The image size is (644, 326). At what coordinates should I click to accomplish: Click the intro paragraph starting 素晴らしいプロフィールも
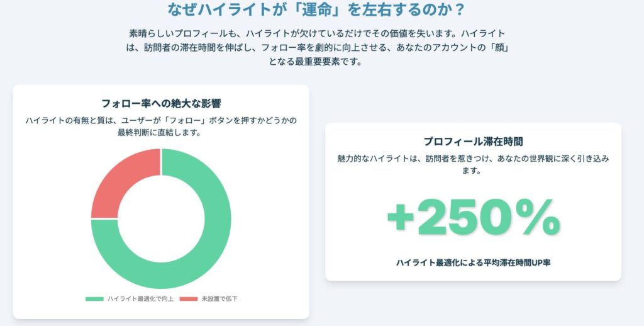(x=317, y=48)
